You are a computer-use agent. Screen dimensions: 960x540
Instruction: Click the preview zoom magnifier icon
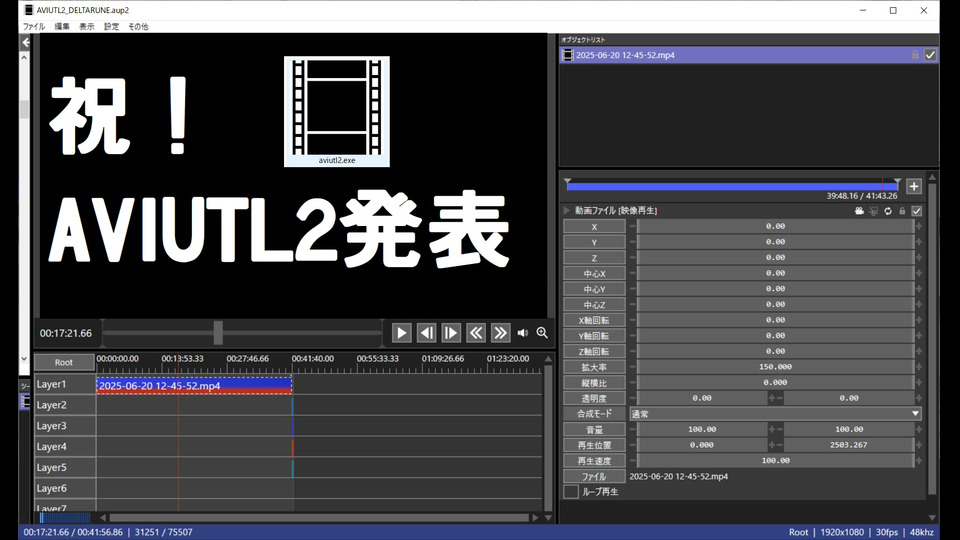pos(542,332)
